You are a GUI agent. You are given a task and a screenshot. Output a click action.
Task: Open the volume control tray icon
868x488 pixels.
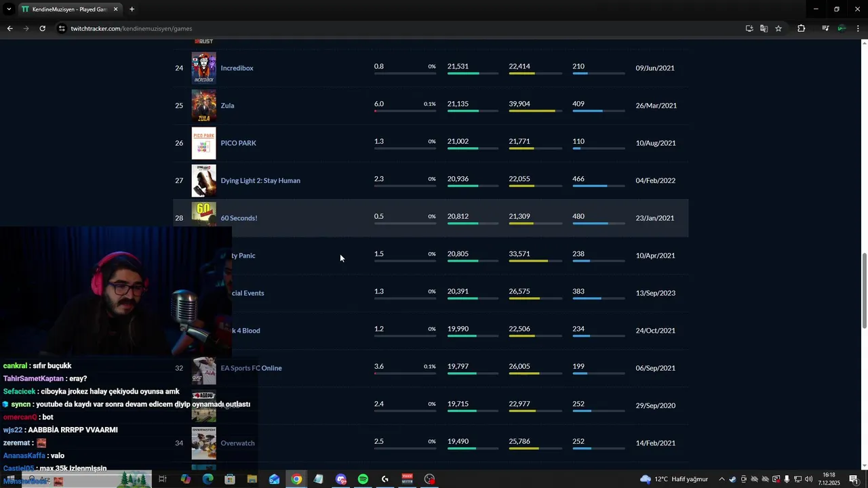809,479
